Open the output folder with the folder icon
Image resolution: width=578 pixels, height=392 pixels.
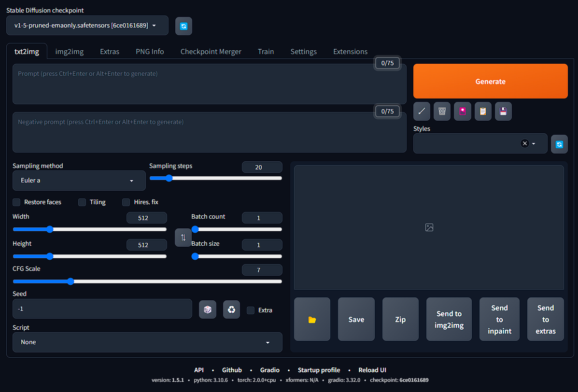(312, 320)
